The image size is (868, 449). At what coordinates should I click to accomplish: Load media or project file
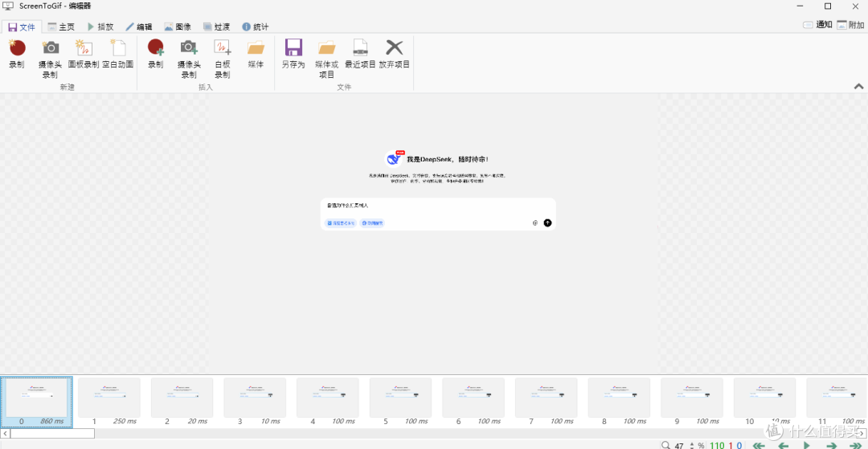click(x=326, y=59)
